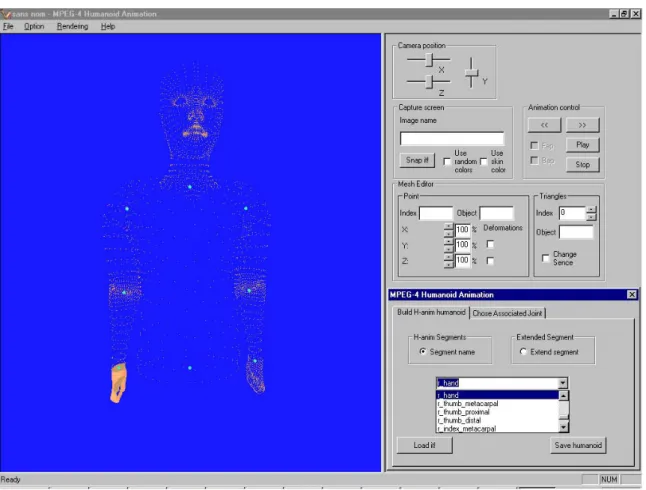Switch to Chose Associated Joint tab

tap(507, 313)
